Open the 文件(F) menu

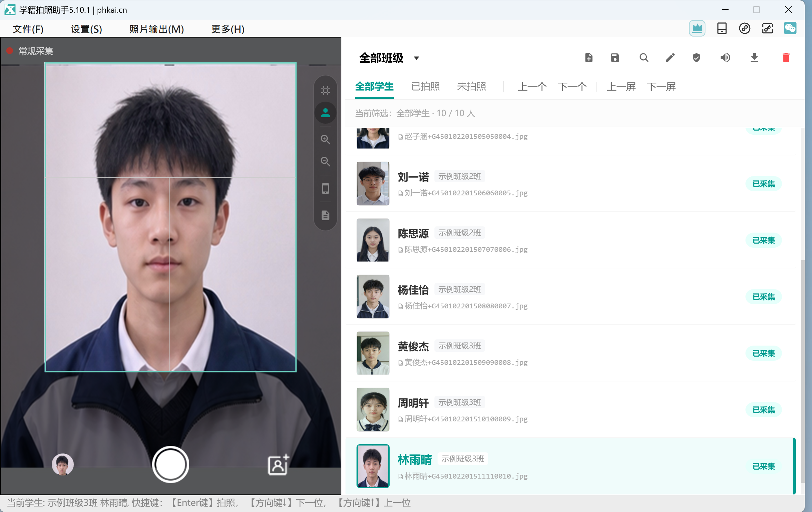[x=28, y=29]
